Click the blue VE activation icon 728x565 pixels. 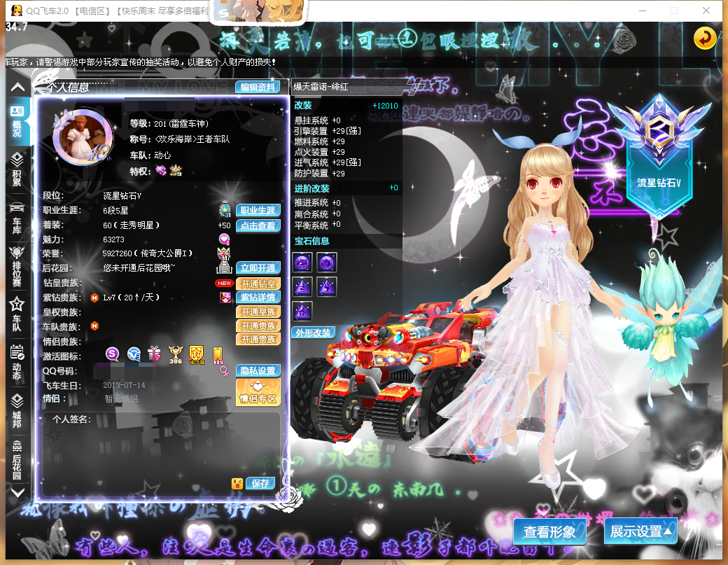(x=134, y=354)
